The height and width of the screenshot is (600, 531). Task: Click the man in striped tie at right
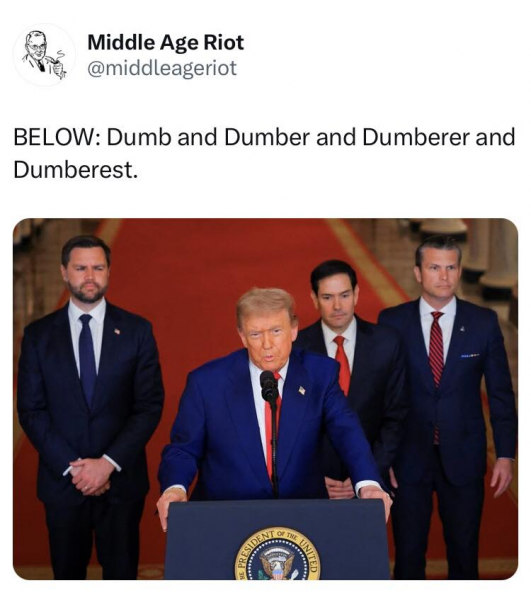click(450, 406)
